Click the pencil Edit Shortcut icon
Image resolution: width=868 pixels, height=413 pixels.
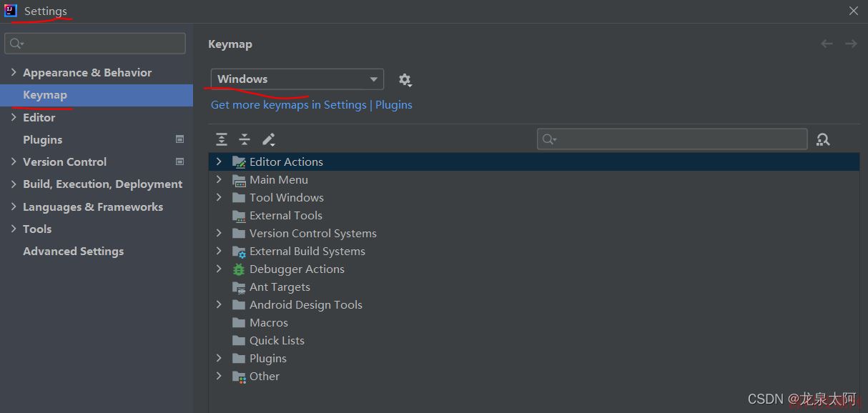pyautogui.click(x=268, y=139)
